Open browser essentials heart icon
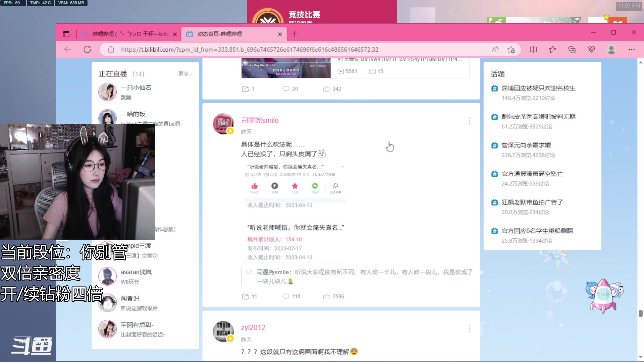644x362 pixels. click(591, 50)
